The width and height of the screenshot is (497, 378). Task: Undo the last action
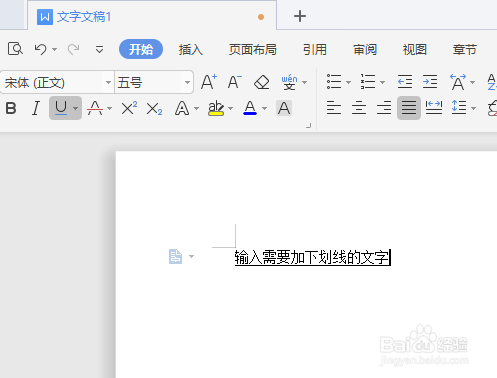41,49
